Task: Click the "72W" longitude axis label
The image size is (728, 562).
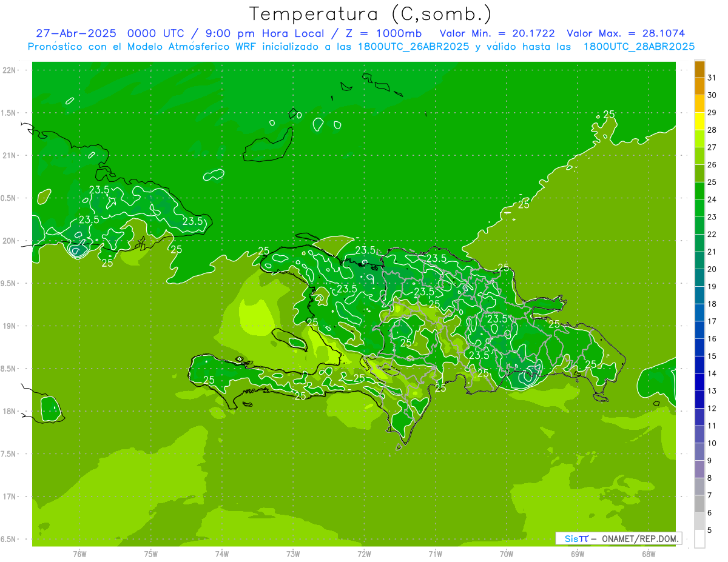Action: (364, 554)
